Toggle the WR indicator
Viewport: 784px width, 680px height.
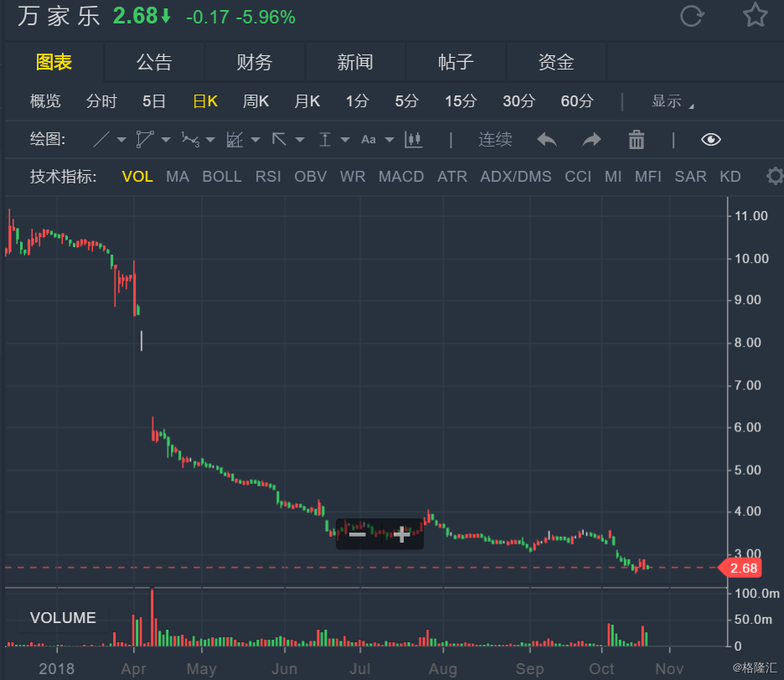[x=353, y=177]
